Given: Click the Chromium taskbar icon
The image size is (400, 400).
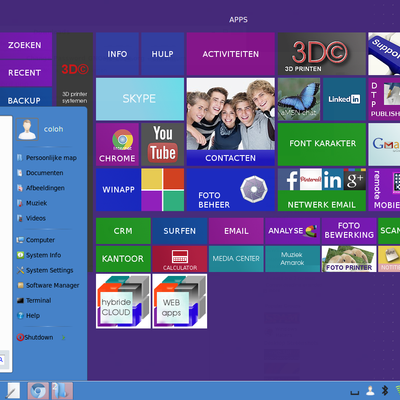Looking at the screenshot, I should point(38,391).
